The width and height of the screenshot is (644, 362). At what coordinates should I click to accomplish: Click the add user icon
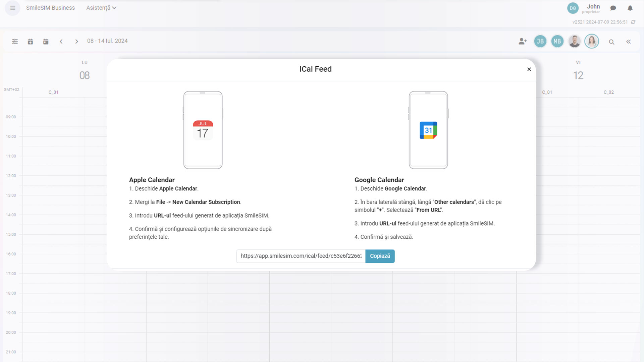coord(523,42)
